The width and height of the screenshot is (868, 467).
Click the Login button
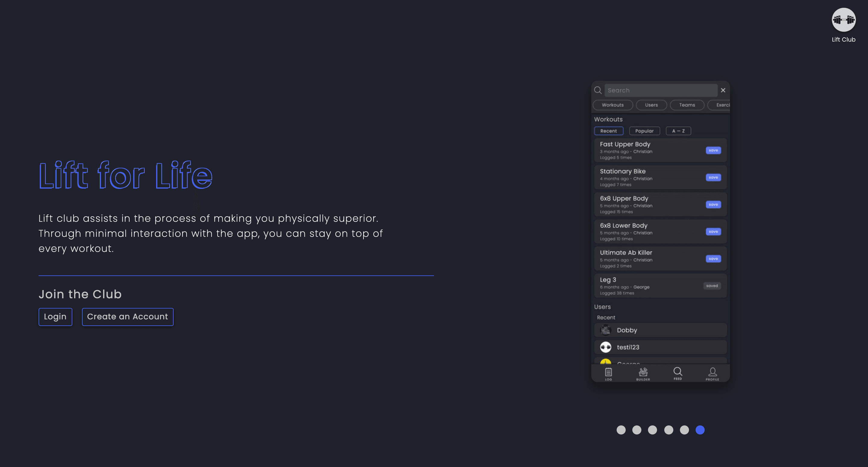tap(55, 317)
